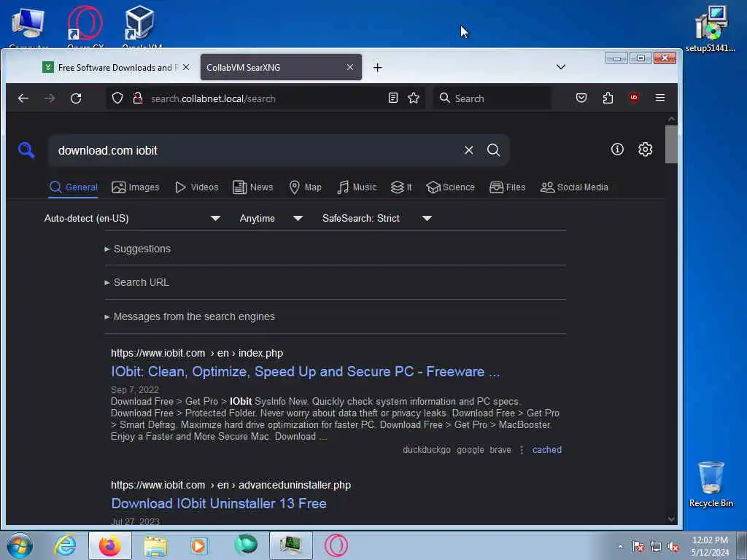
Task: Select the Recycle Bin desktop icon
Action: tap(711, 484)
